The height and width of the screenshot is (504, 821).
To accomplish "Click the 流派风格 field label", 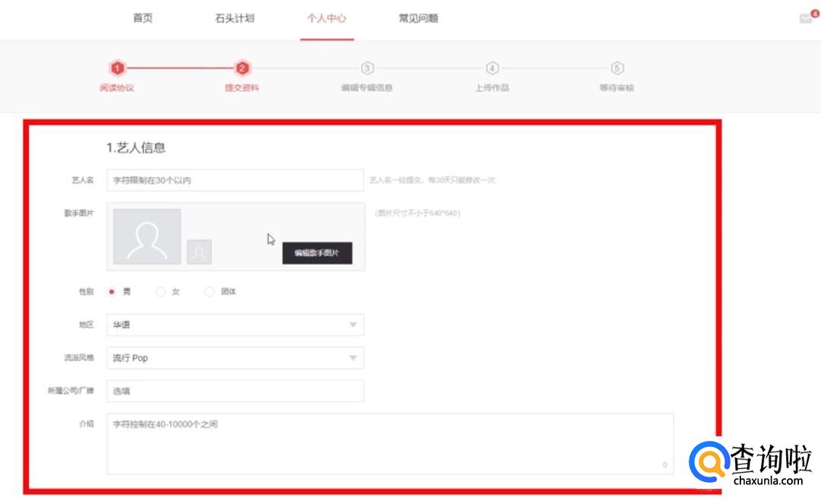I will tap(79, 357).
